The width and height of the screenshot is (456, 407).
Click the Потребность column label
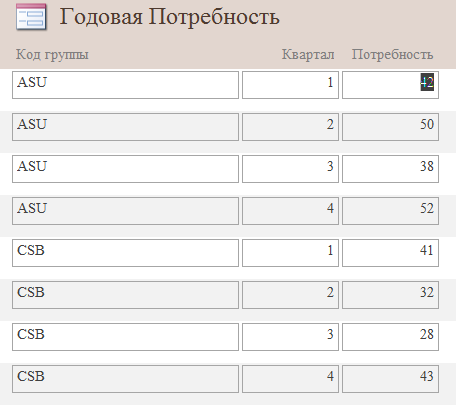[x=393, y=54]
